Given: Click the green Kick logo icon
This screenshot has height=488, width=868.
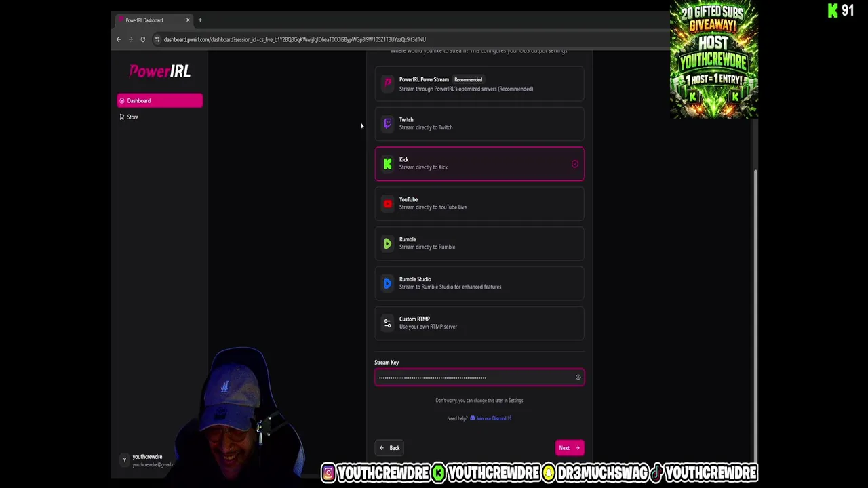Looking at the screenshot, I should pyautogui.click(x=387, y=163).
